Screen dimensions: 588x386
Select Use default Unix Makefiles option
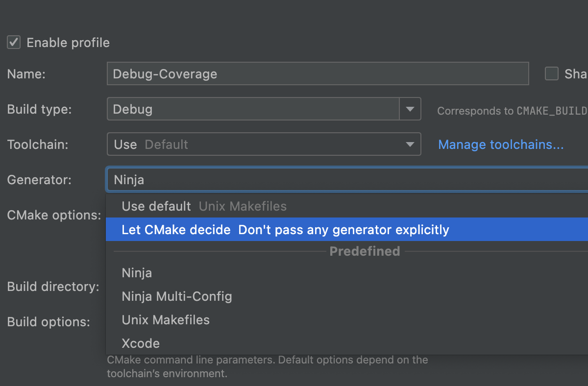347,206
